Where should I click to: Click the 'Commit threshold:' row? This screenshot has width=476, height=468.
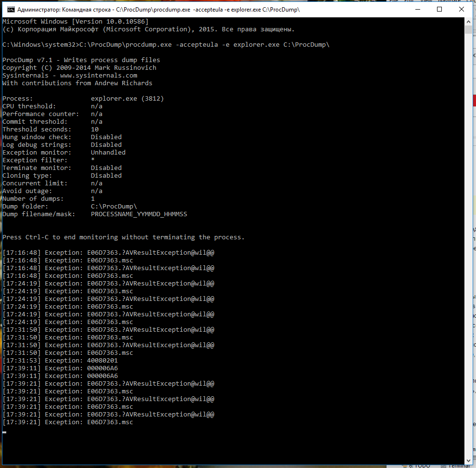pos(52,122)
